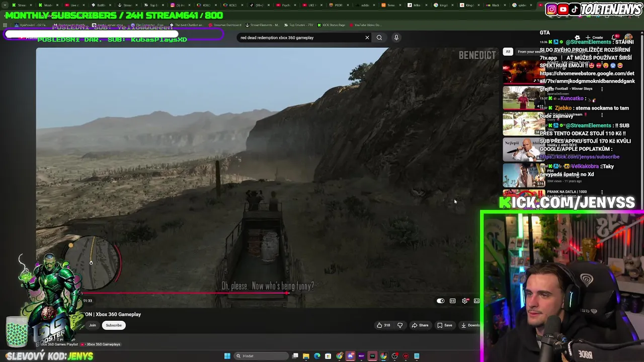Join the channel membership
The height and width of the screenshot is (362, 644).
click(93, 325)
